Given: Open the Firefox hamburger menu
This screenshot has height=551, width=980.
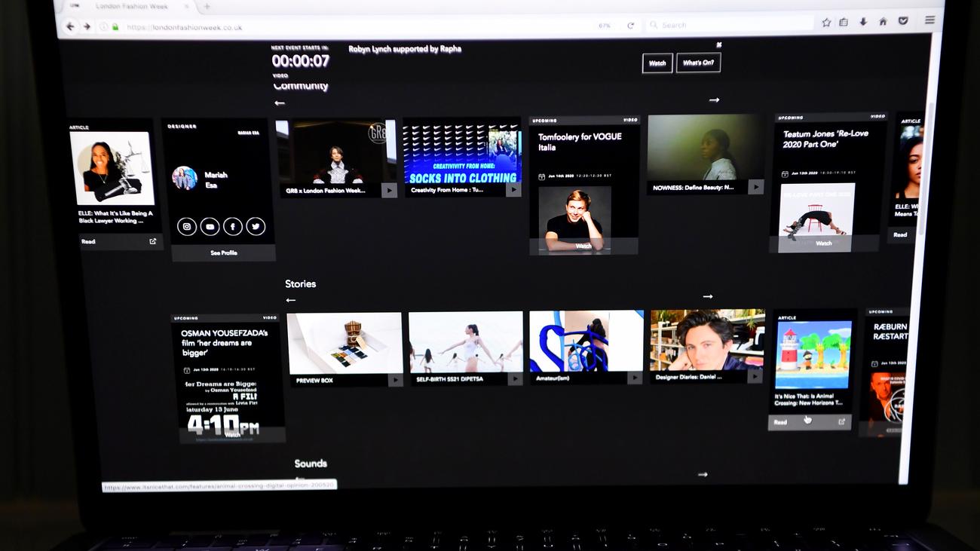Looking at the screenshot, I should 929,20.
